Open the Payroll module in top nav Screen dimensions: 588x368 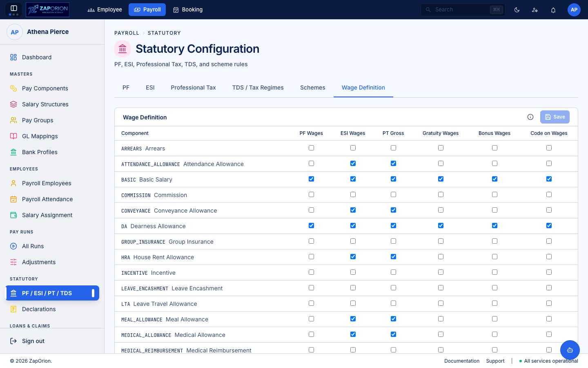pos(147,10)
